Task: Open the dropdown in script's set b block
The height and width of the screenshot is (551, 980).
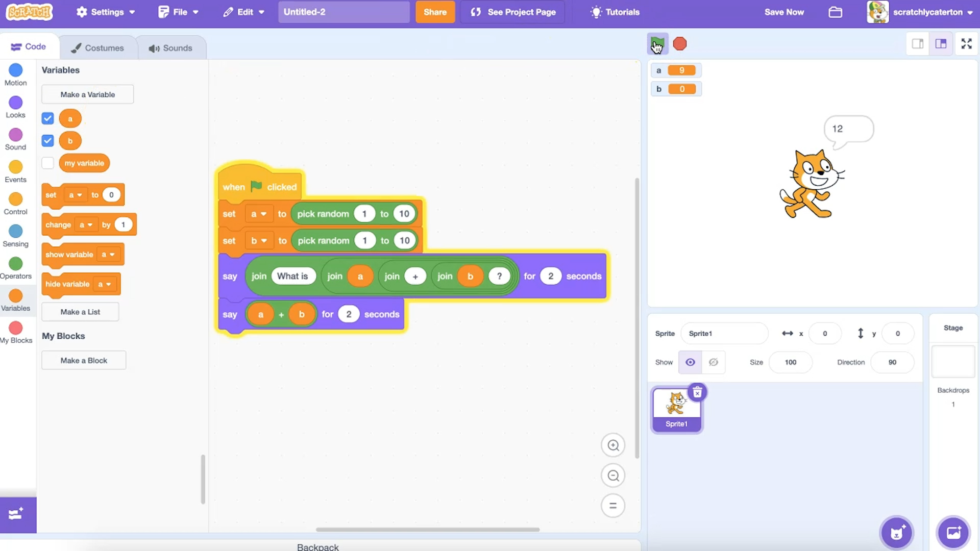Action: [x=259, y=240]
